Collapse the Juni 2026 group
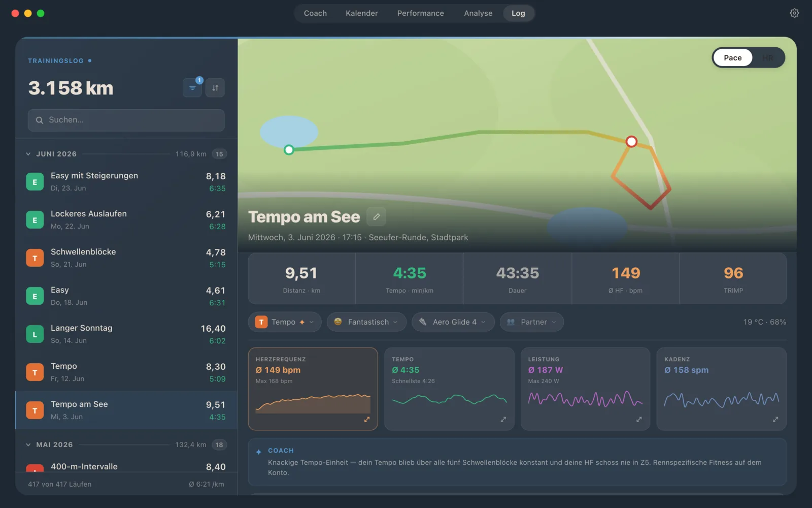Screen dimensions: 812x508 point(28,154)
